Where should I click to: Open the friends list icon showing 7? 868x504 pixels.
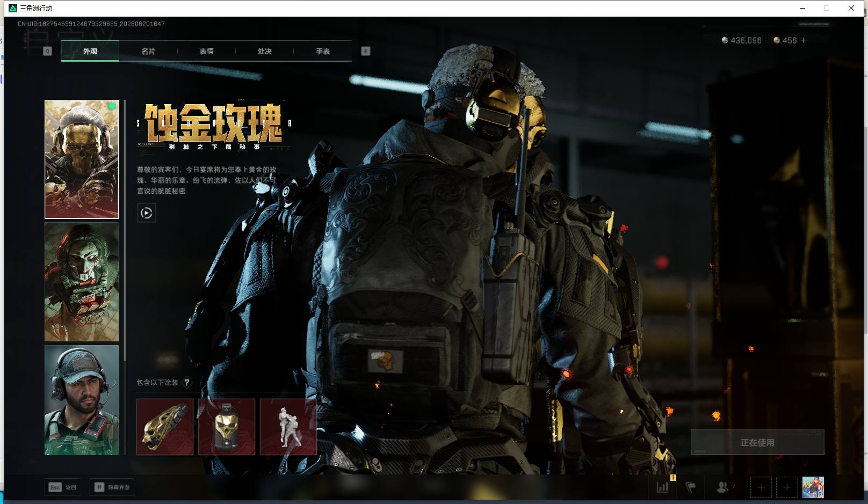(x=726, y=487)
